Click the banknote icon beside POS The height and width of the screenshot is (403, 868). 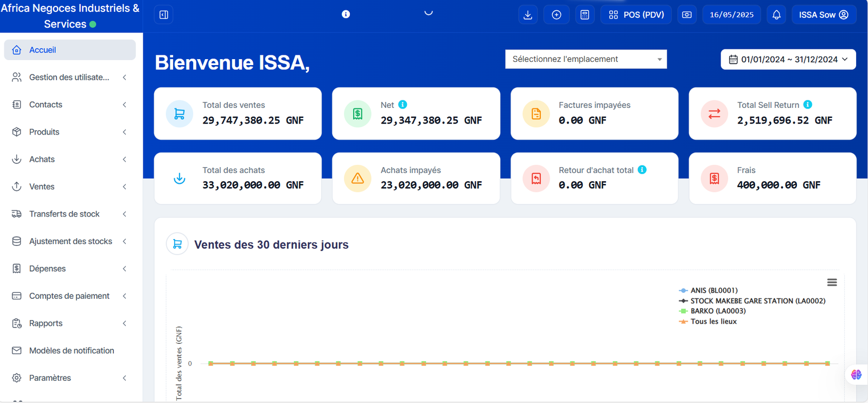coord(687,15)
